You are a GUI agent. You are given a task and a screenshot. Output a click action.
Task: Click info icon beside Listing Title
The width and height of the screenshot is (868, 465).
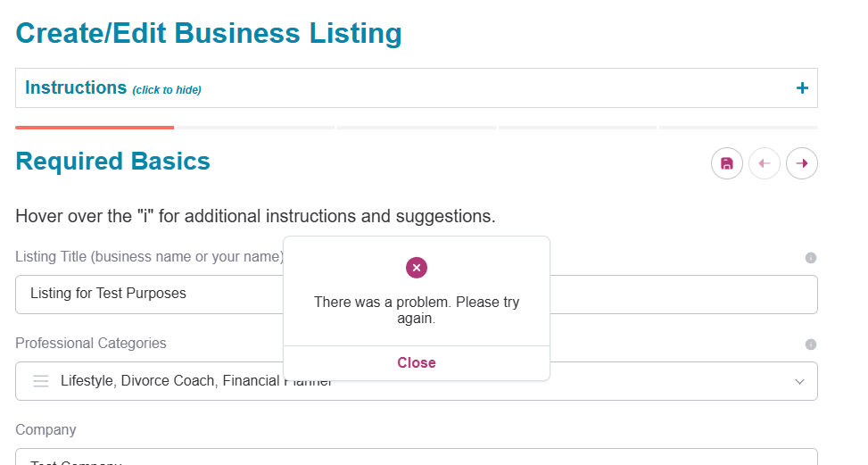811,258
